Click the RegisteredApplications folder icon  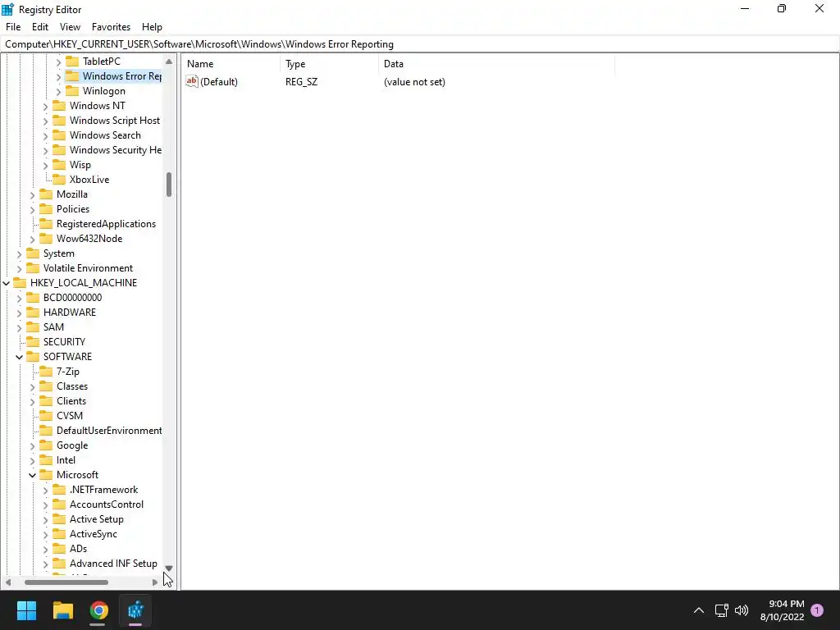tap(46, 224)
